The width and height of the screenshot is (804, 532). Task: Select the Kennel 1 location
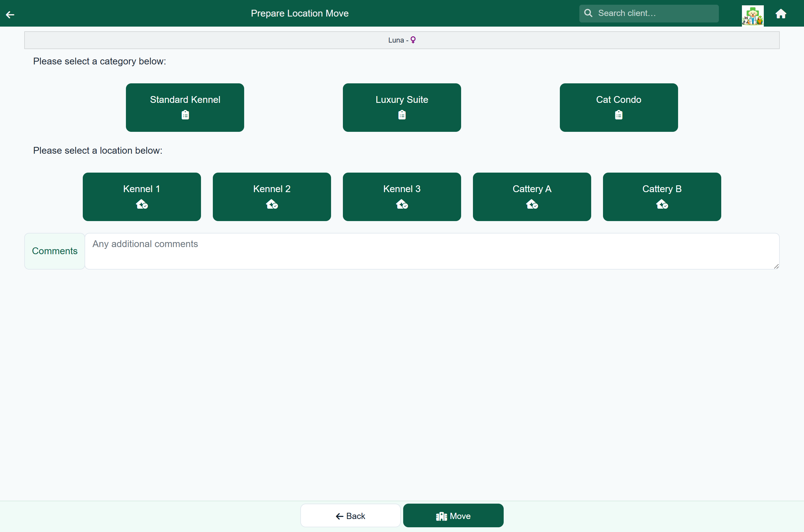coord(142,197)
